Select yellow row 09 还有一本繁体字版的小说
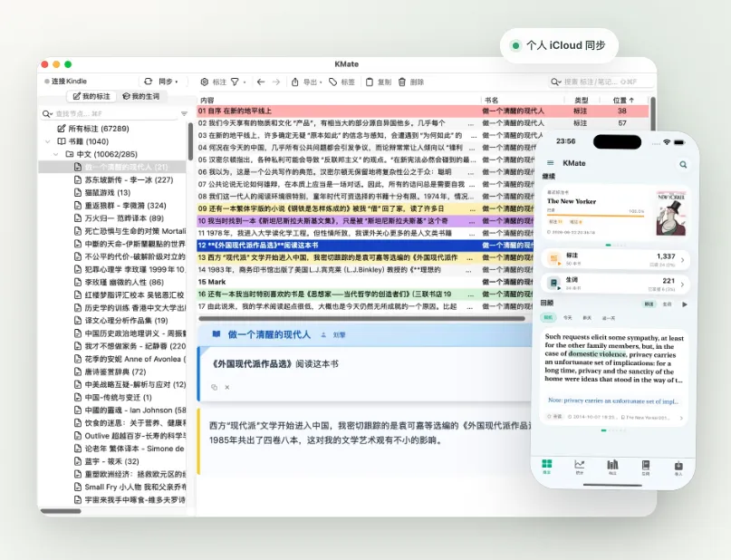Image resolution: width=731 pixels, height=560 pixels. click(x=365, y=209)
